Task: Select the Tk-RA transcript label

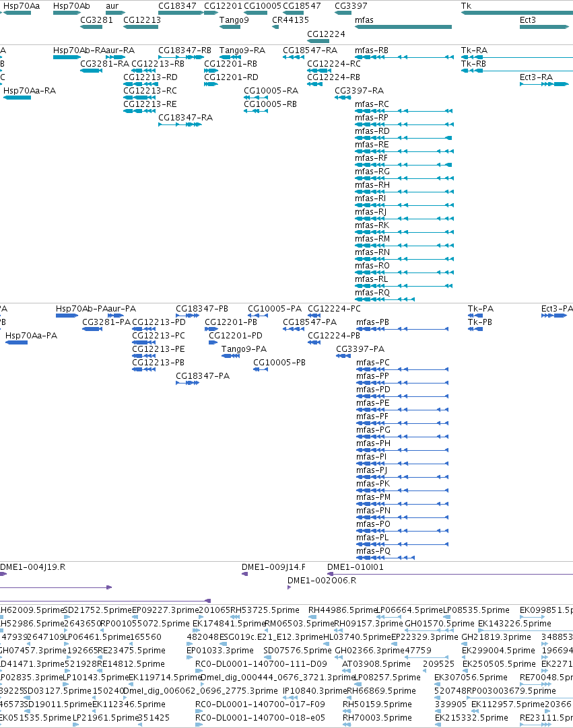Action: click(x=474, y=50)
